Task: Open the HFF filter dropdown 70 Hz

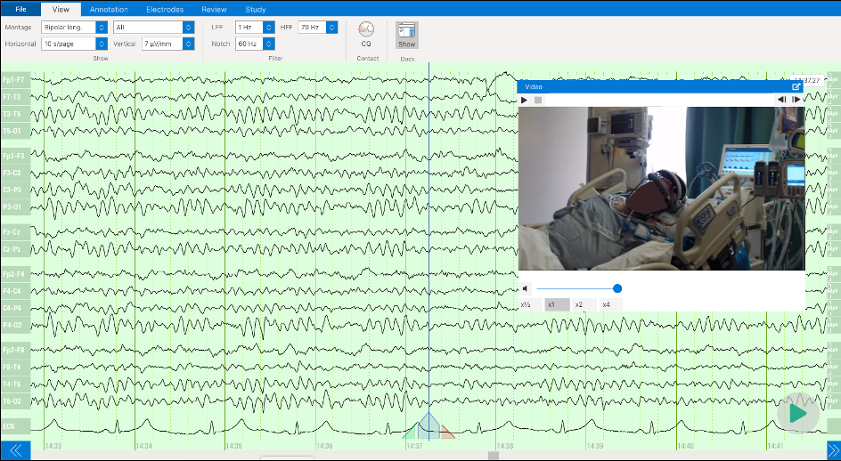Action: pyautogui.click(x=318, y=27)
